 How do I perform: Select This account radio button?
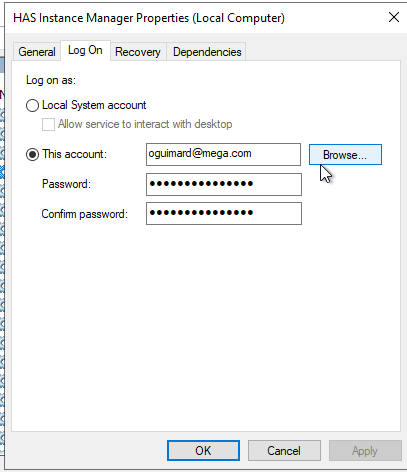(32, 155)
